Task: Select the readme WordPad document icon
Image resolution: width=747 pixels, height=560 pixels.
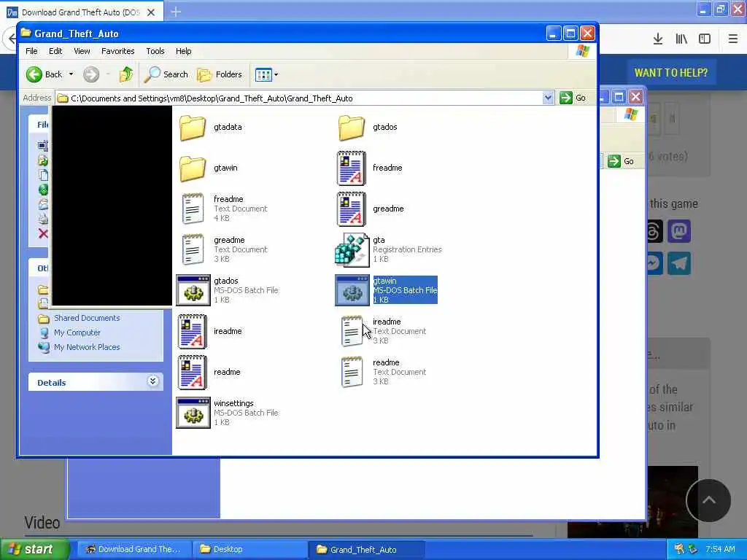Action: pos(193,373)
